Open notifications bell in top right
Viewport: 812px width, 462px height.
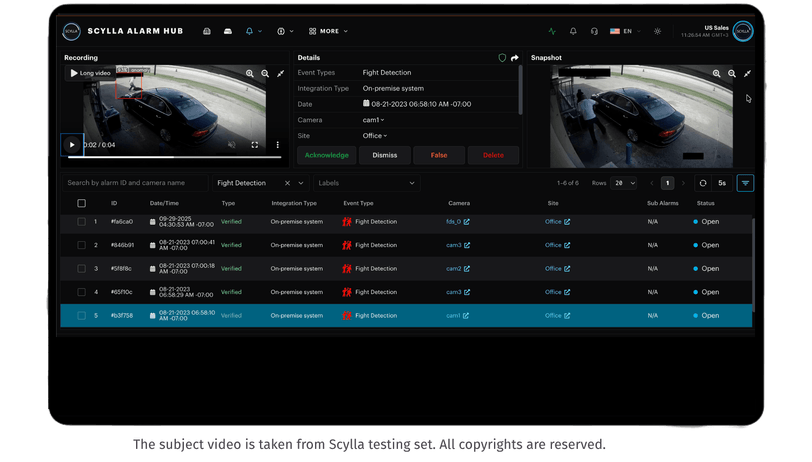coord(573,31)
